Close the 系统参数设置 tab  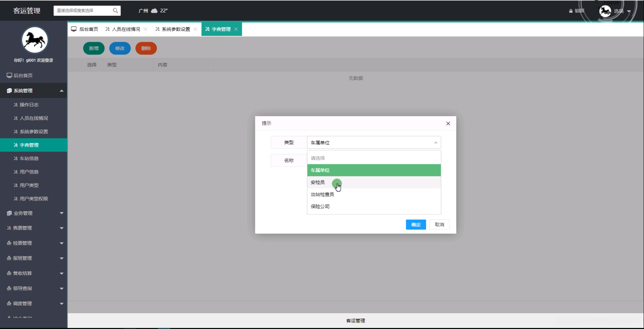[195, 29]
